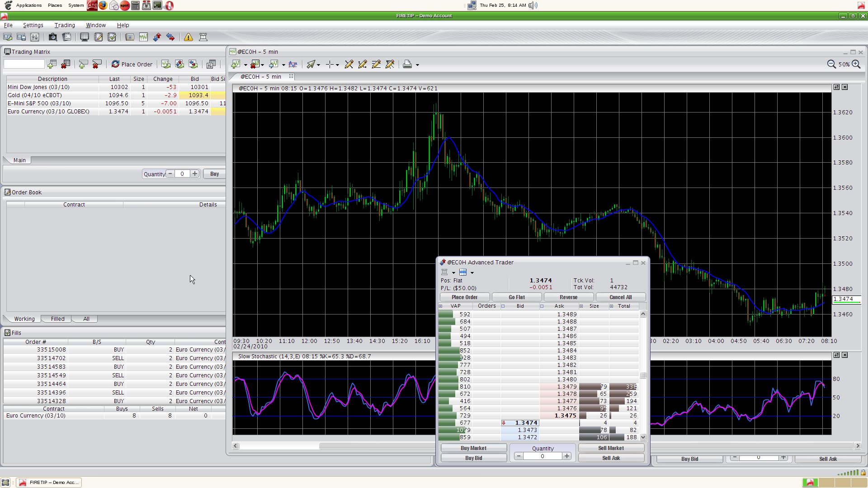Toggle the Size column checkbox

click(581, 306)
